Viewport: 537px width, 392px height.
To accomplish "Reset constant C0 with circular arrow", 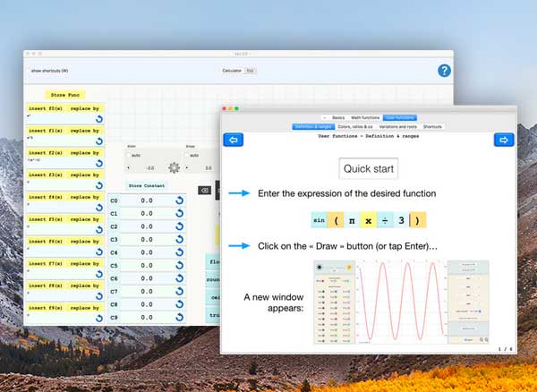I will click(x=180, y=200).
